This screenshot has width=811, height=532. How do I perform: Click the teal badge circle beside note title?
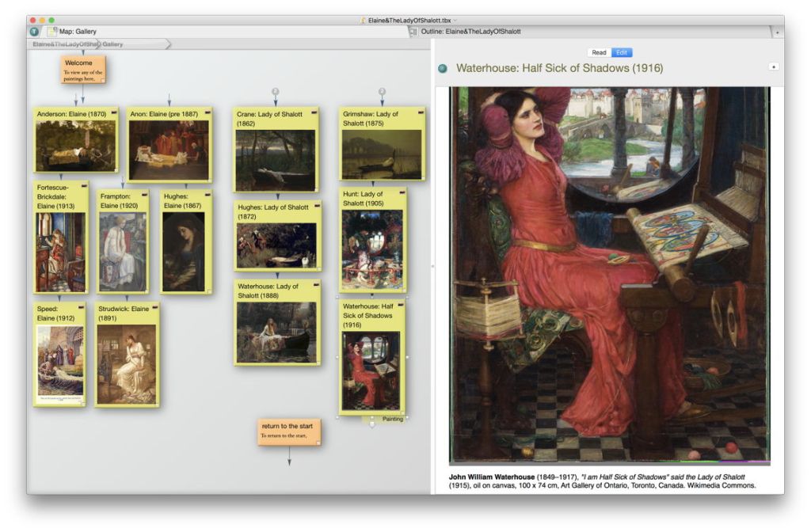[x=443, y=69]
